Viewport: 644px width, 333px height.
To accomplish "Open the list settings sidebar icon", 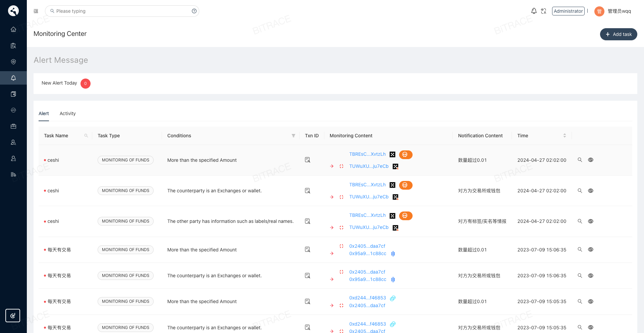I will coord(13,175).
